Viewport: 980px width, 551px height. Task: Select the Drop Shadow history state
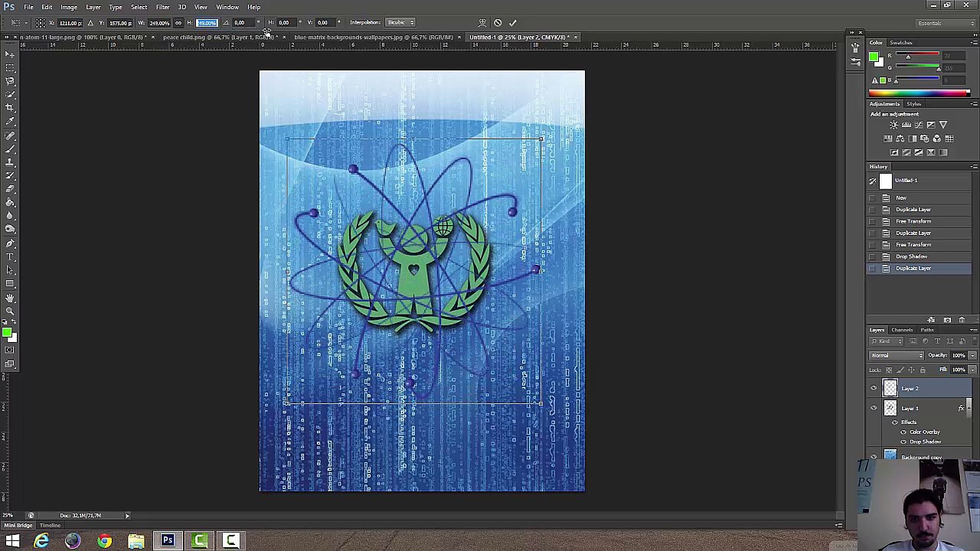click(x=911, y=256)
